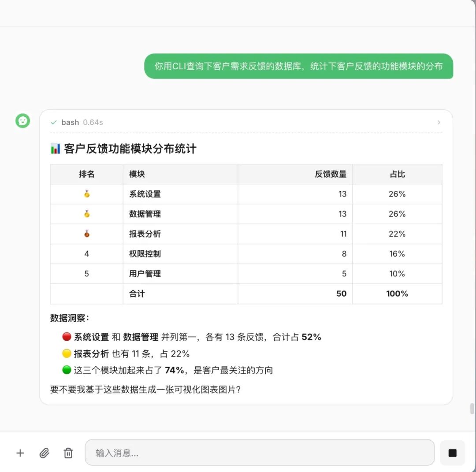Click rank 5 in the table
The width and height of the screenshot is (476, 472).
pyautogui.click(x=86, y=274)
